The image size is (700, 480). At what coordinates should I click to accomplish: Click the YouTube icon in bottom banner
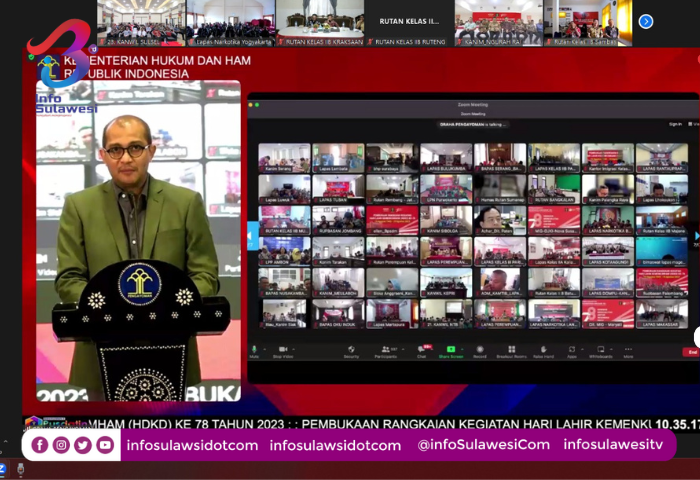[x=105, y=445]
